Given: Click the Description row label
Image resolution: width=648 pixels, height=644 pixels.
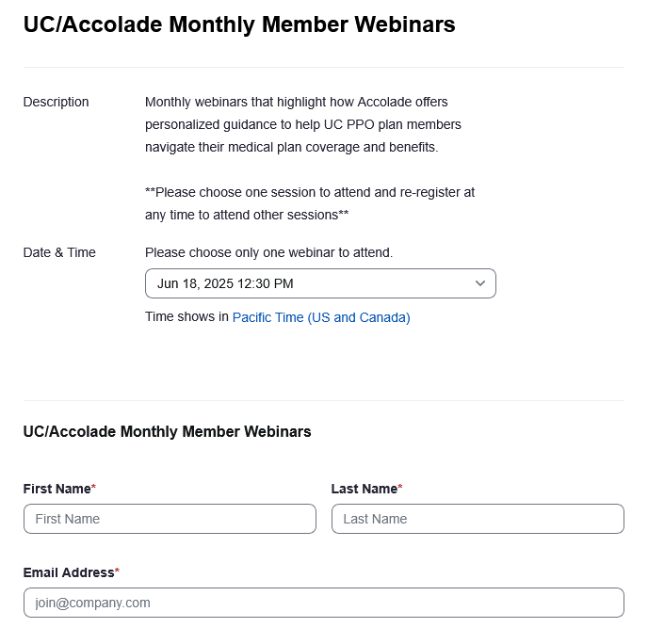Looking at the screenshot, I should tap(56, 102).
